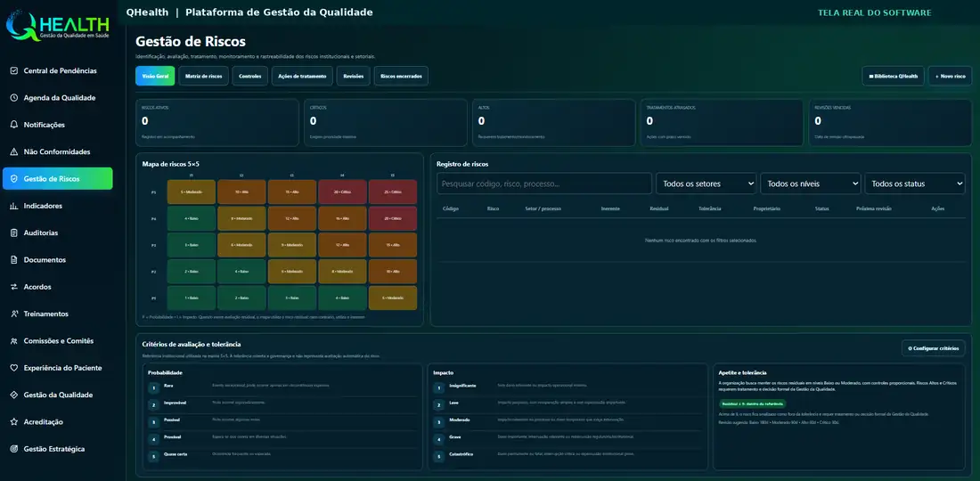Click the QHealth logo

pyautogui.click(x=58, y=26)
